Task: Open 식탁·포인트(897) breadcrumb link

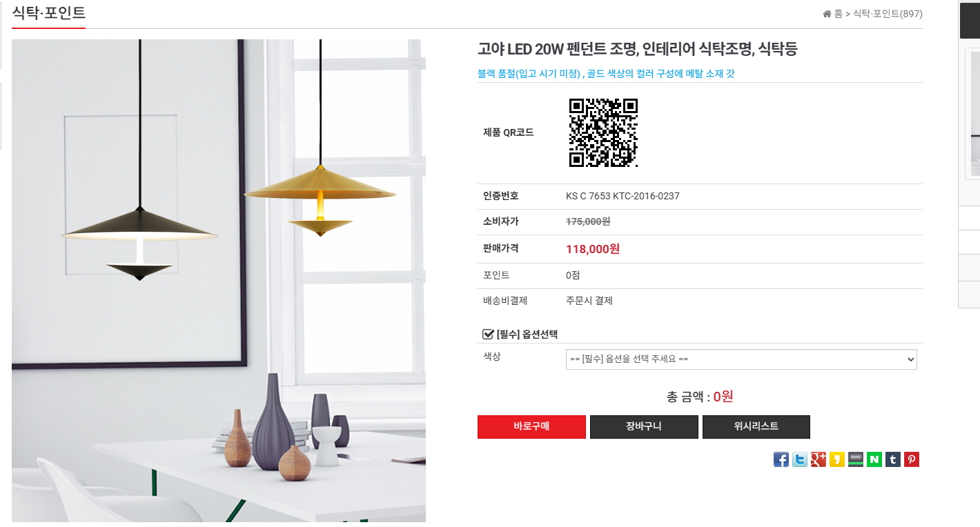Action: tap(888, 14)
